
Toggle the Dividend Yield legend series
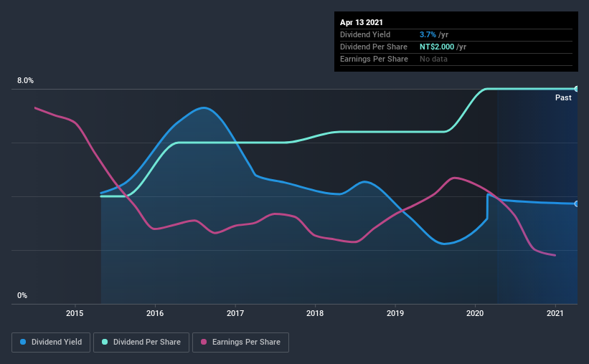[51, 343]
